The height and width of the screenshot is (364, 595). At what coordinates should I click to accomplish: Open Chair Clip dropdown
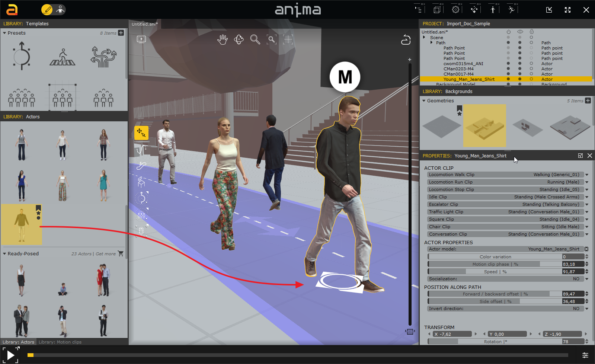(587, 227)
